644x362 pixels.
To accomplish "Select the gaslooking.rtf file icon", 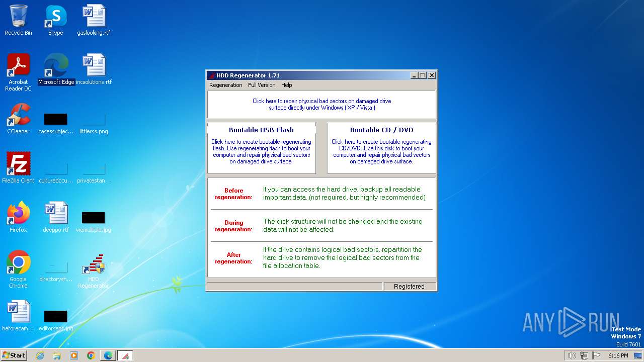I will tap(94, 21).
